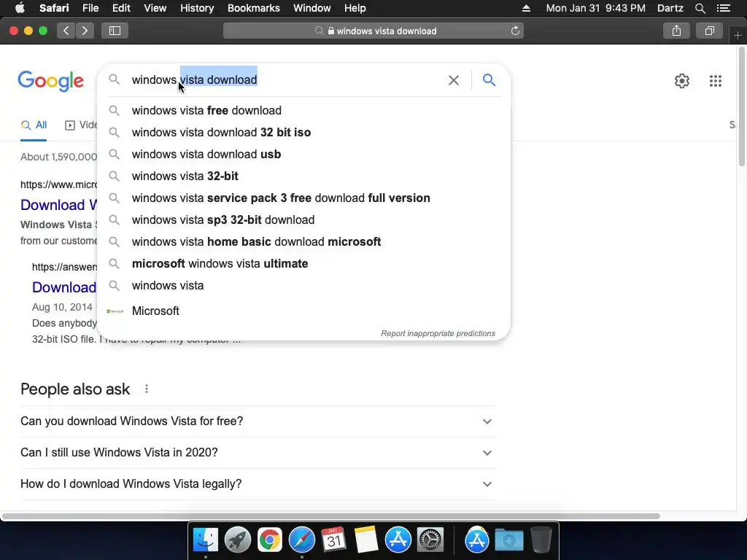Click the Google logo
Screen dimensions: 747x560
tap(51, 81)
